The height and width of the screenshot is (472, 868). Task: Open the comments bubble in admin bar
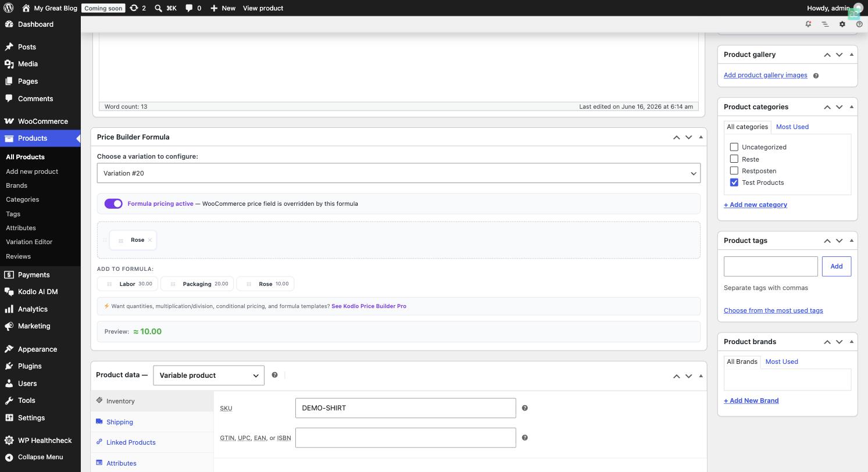[x=193, y=8]
